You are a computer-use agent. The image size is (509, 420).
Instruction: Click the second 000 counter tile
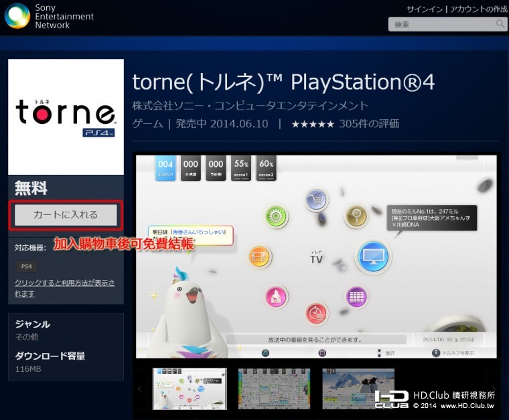(x=216, y=168)
